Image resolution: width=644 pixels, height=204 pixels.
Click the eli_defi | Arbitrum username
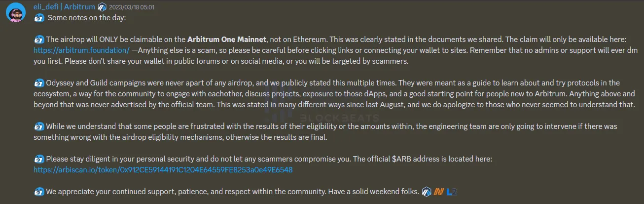64,7
